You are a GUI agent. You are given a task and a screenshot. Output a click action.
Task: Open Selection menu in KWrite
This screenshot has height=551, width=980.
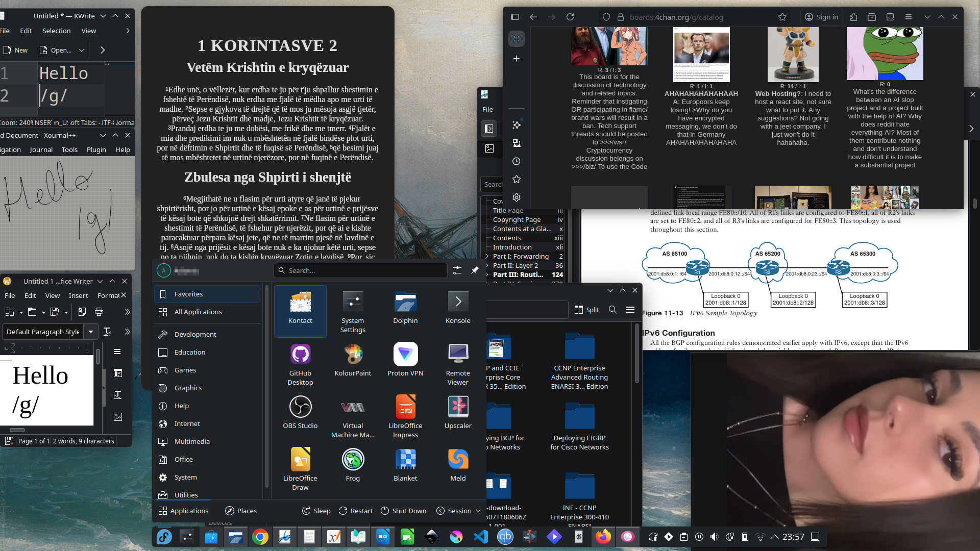coord(56,31)
